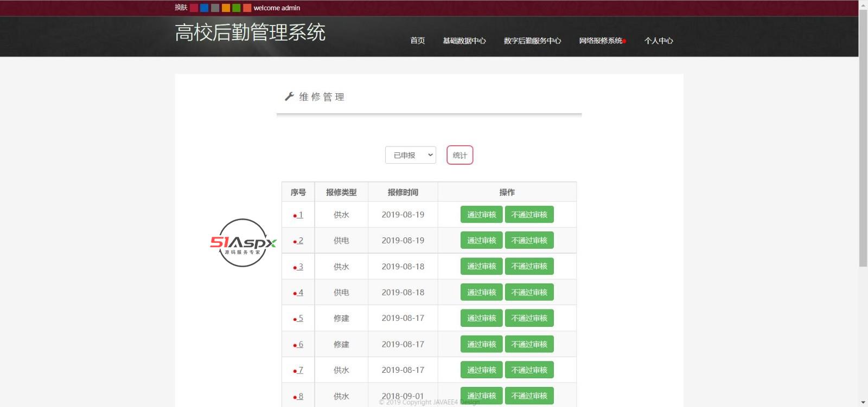The image size is (868, 407).
Task: Approve row 6 with 通过审核
Action: pos(481,344)
